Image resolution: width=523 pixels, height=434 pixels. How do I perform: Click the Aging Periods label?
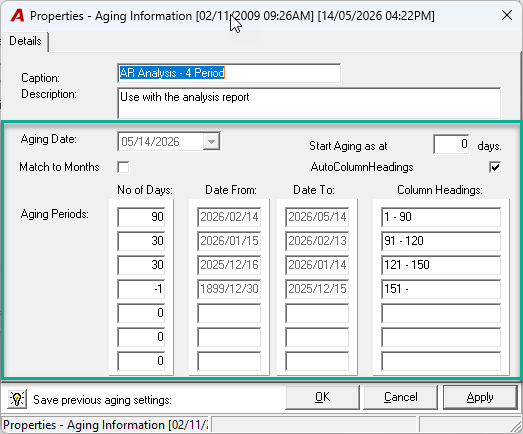pyautogui.click(x=55, y=214)
